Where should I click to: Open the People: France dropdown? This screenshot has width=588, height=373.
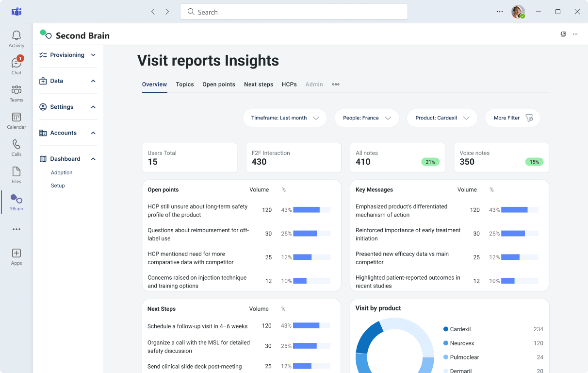(x=367, y=118)
